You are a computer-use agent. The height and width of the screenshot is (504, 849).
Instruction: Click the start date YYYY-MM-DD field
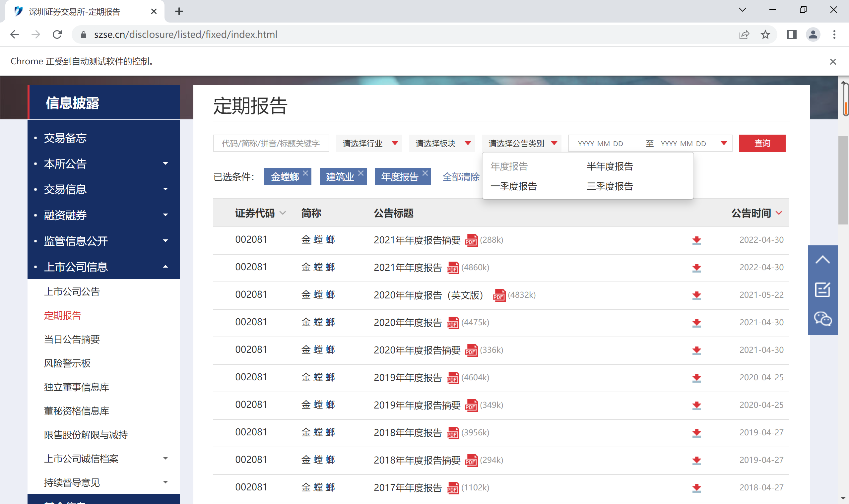(x=600, y=143)
